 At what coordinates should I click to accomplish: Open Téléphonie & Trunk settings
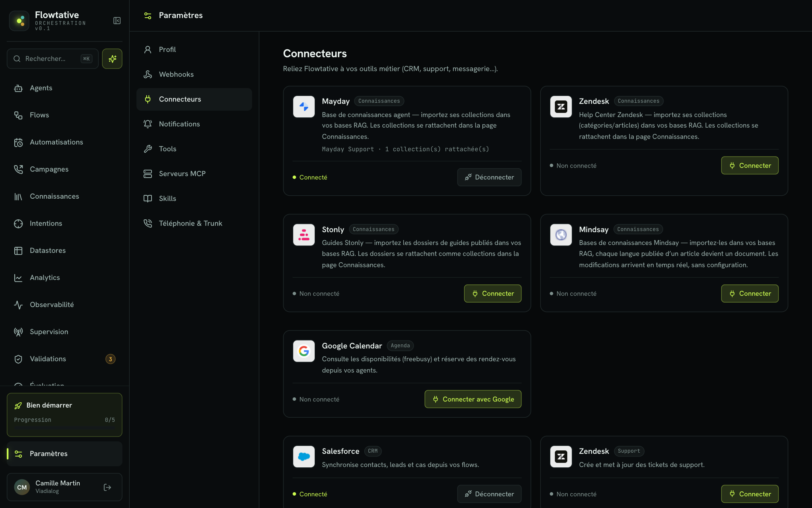tap(194, 224)
